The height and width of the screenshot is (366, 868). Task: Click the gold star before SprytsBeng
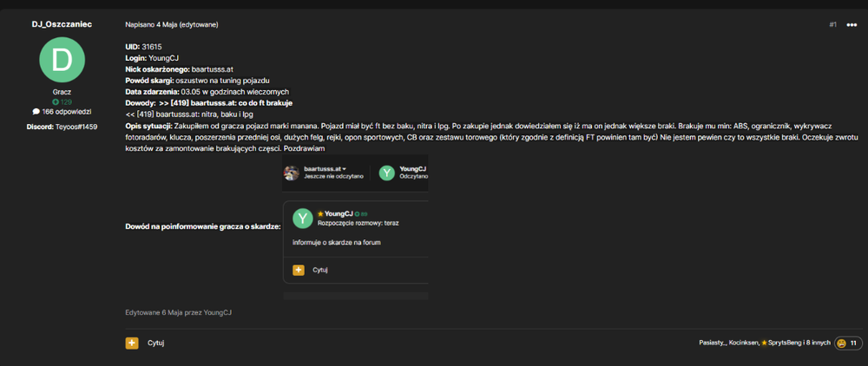point(764,343)
